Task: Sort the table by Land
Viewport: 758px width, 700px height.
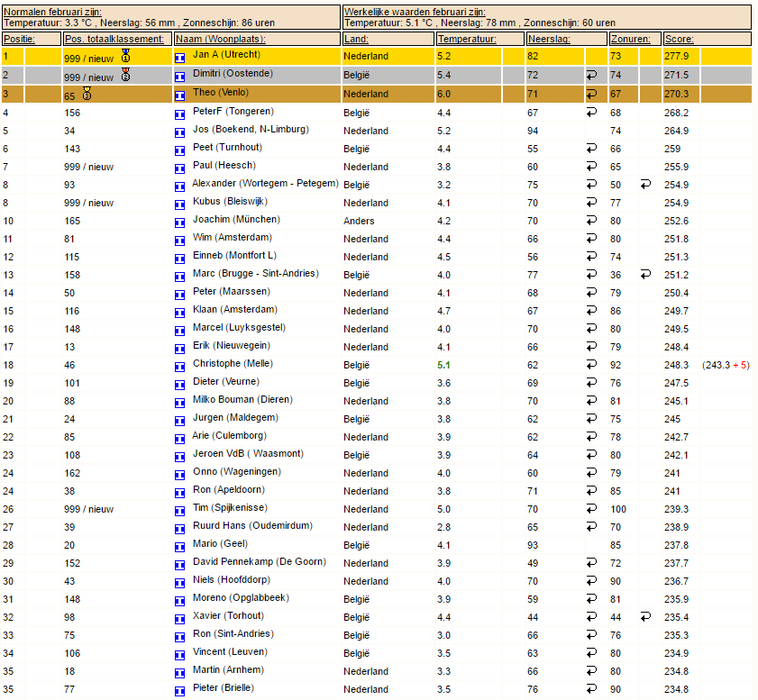Action: 356,39
